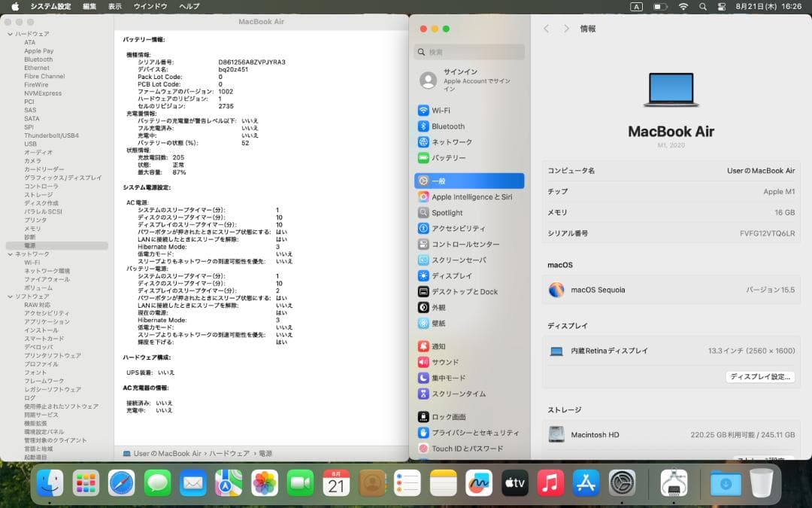This screenshot has width=812, height=508.
Task: Click the ディスプレイ設定 button
Action: tap(759, 376)
